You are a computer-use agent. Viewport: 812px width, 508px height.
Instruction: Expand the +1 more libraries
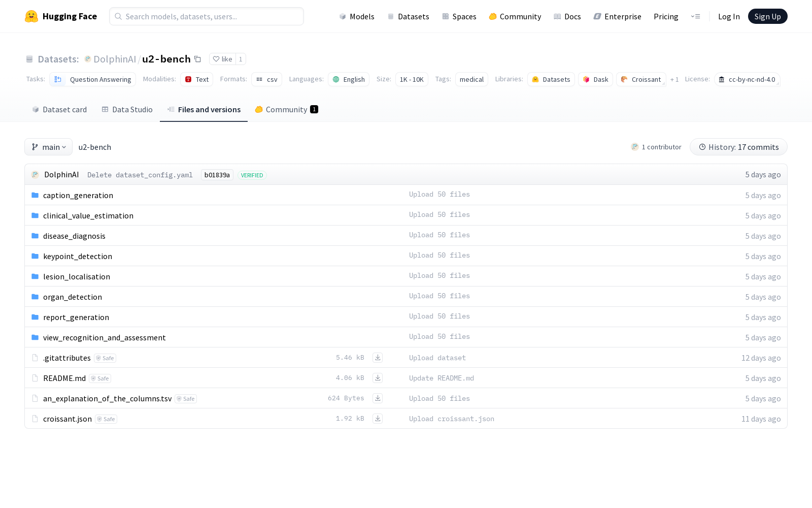(674, 80)
